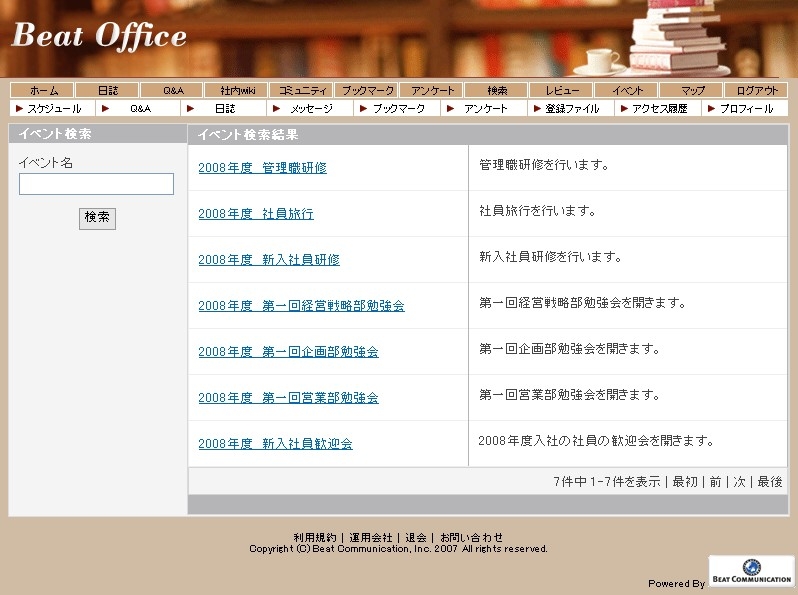Open the 2008年度 管理職研修 event link
Viewport: 798px width, 595px height.
tap(262, 167)
